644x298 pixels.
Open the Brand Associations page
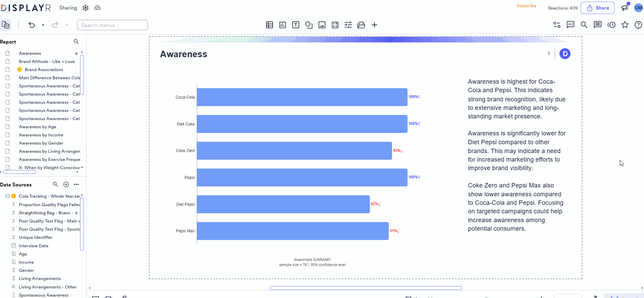pyautogui.click(x=44, y=70)
